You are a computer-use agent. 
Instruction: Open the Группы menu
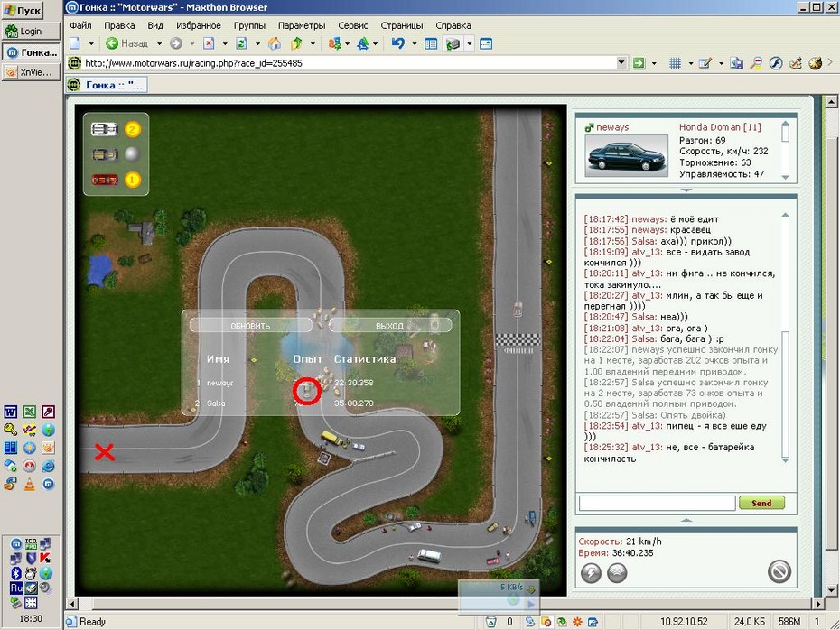[249, 25]
